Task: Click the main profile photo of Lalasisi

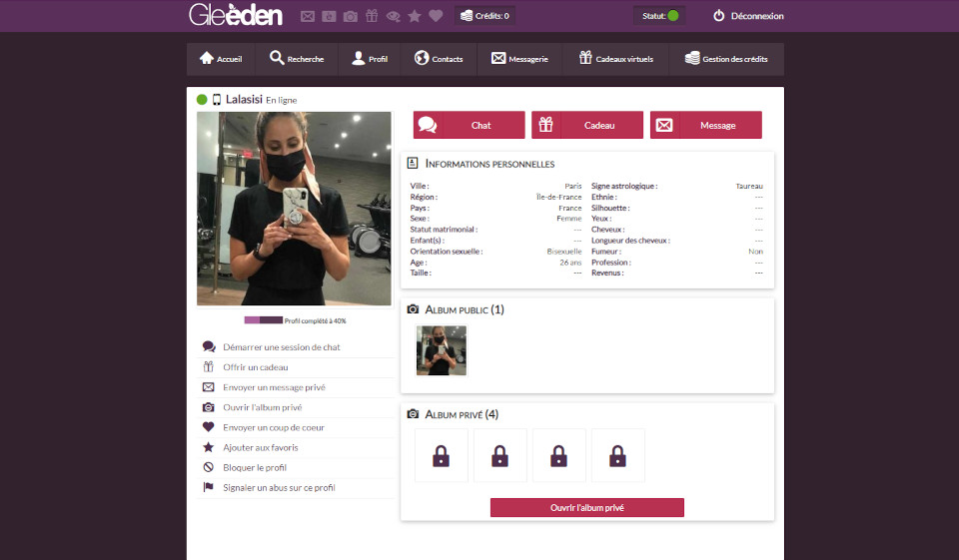Action: (294, 209)
